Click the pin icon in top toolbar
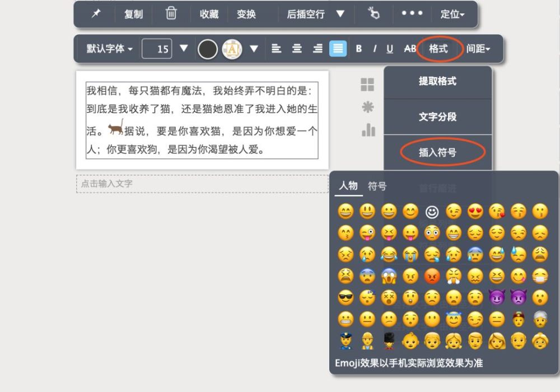 96,13
